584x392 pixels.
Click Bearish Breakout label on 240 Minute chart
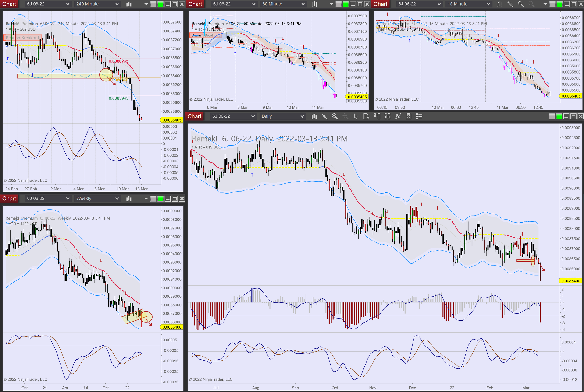[x=22, y=38]
